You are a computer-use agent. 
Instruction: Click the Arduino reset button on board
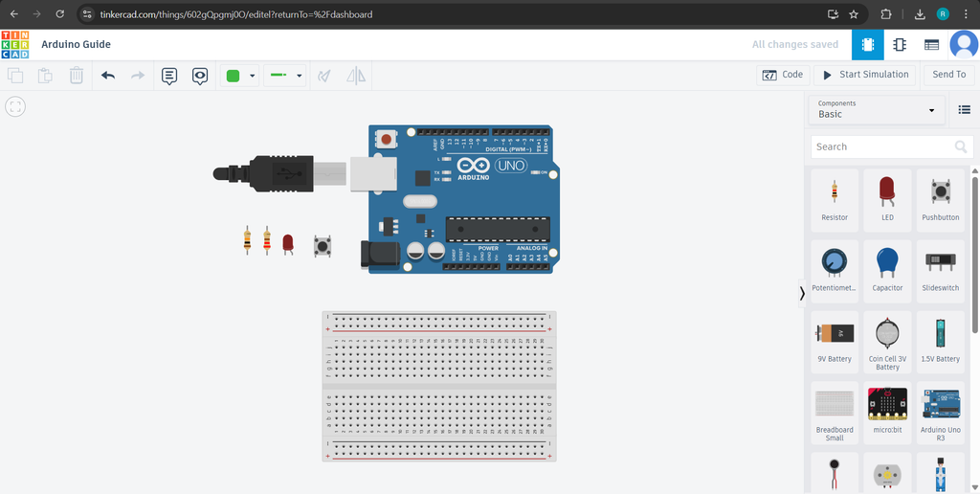pos(387,139)
